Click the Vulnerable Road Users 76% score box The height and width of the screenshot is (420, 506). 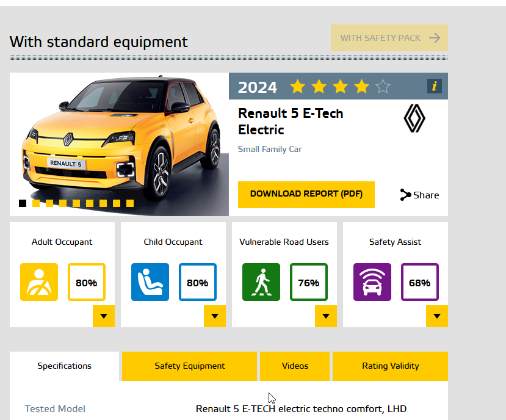[308, 282]
